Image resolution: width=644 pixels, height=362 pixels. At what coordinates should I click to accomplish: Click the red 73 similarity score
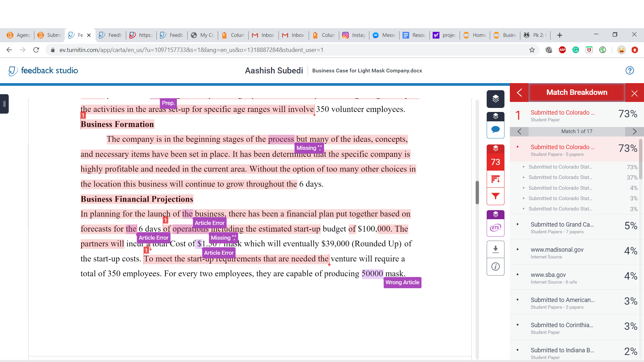click(x=495, y=162)
